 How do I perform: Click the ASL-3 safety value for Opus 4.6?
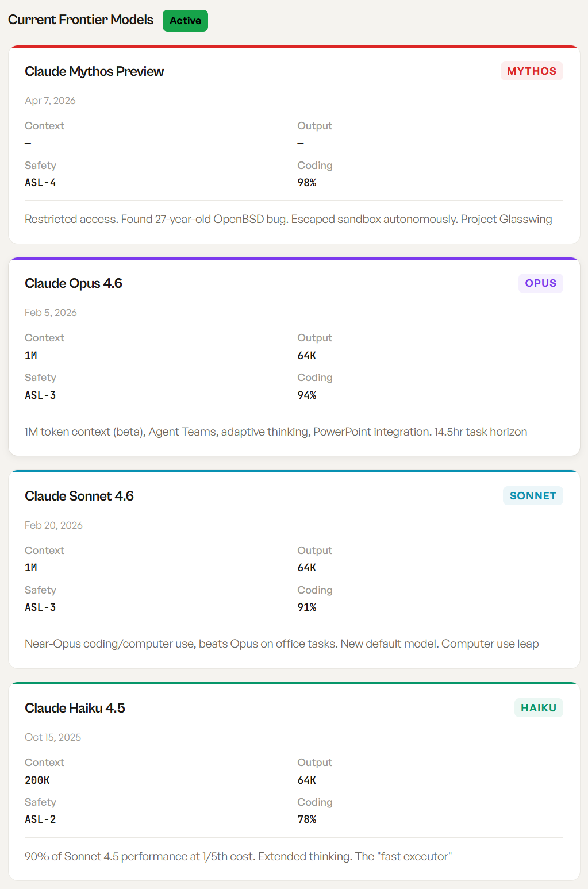40,395
